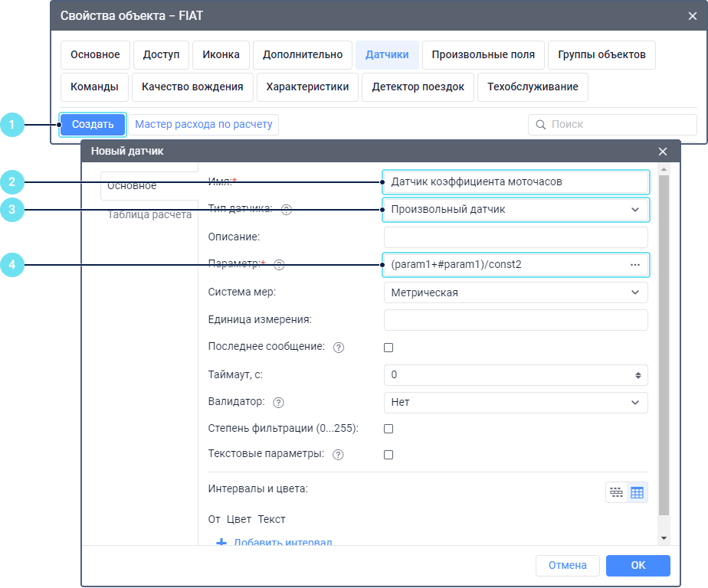Click the help icon next to Тип датчика
This screenshot has width=708, height=588.
[287, 210]
